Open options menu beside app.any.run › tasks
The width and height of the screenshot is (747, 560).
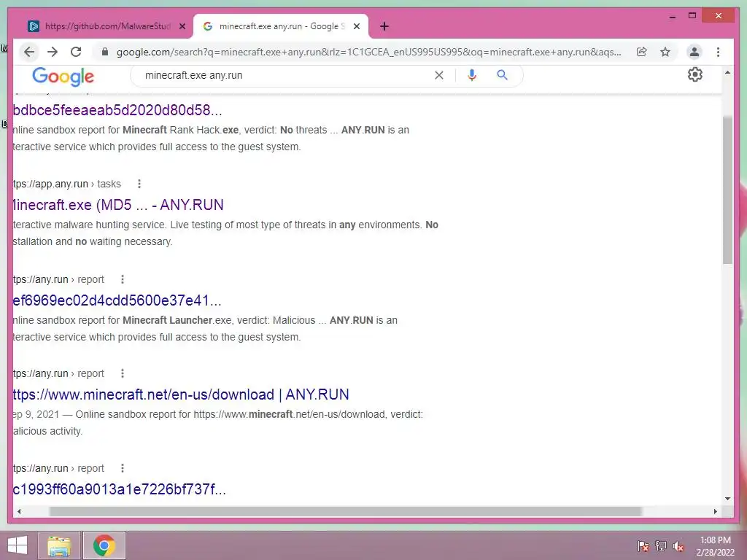pyautogui.click(x=139, y=184)
